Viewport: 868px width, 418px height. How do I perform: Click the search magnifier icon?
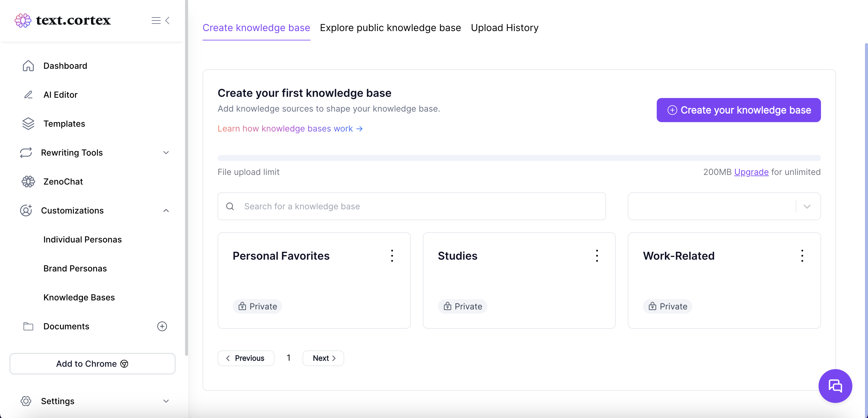click(230, 206)
